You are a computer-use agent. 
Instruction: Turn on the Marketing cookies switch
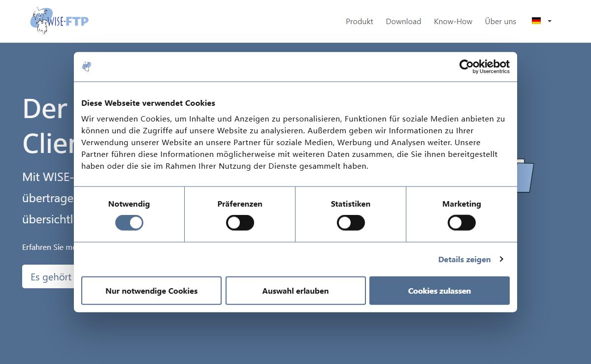(x=461, y=223)
